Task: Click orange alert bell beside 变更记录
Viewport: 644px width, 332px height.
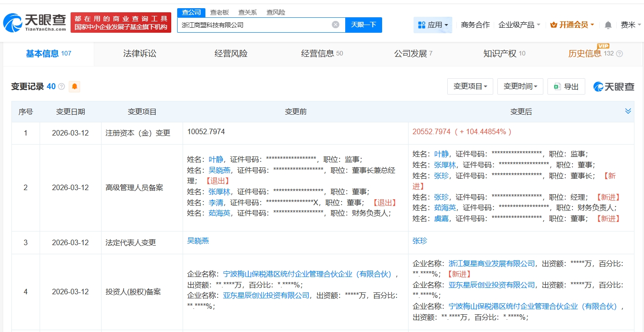Action: pyautogui.click(x=74, y=86)
